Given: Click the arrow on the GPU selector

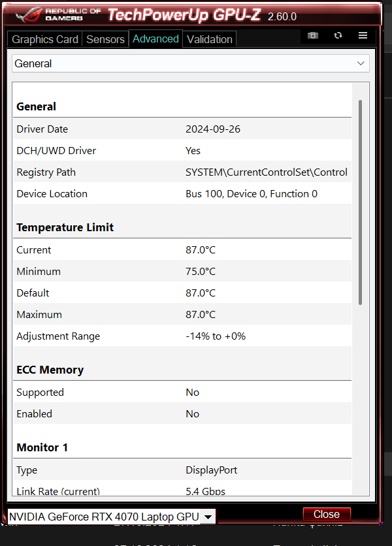Looking at the screenshot, I should coord(208,516).
